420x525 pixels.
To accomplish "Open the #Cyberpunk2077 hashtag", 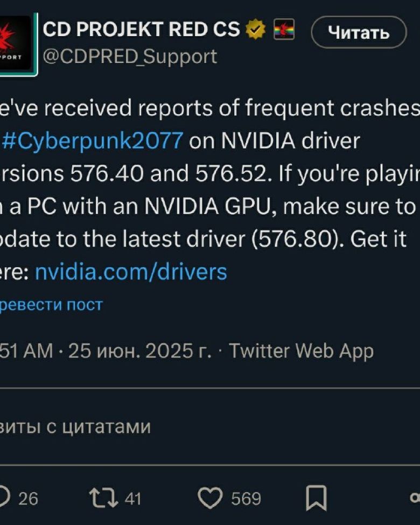I will (x=93, y=141).
